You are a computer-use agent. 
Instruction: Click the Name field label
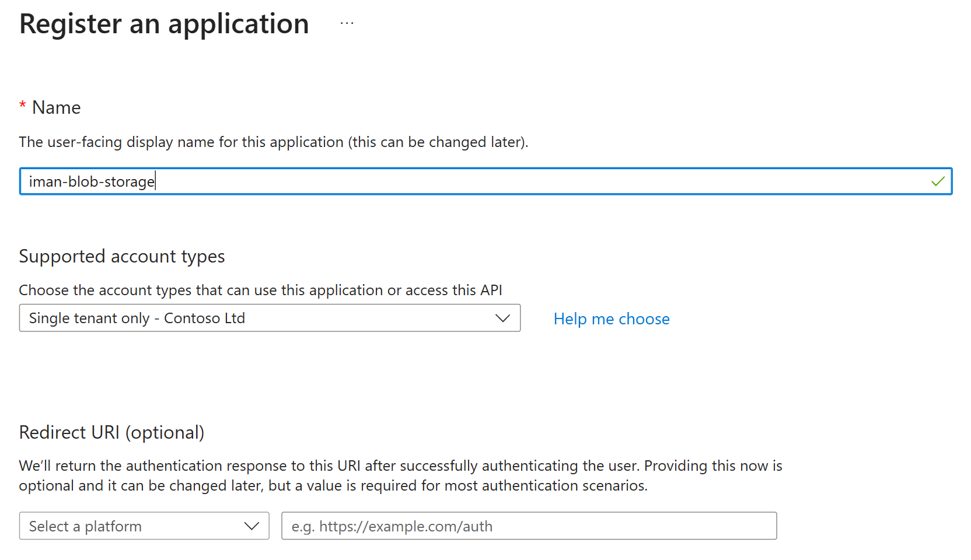(56, 107)
